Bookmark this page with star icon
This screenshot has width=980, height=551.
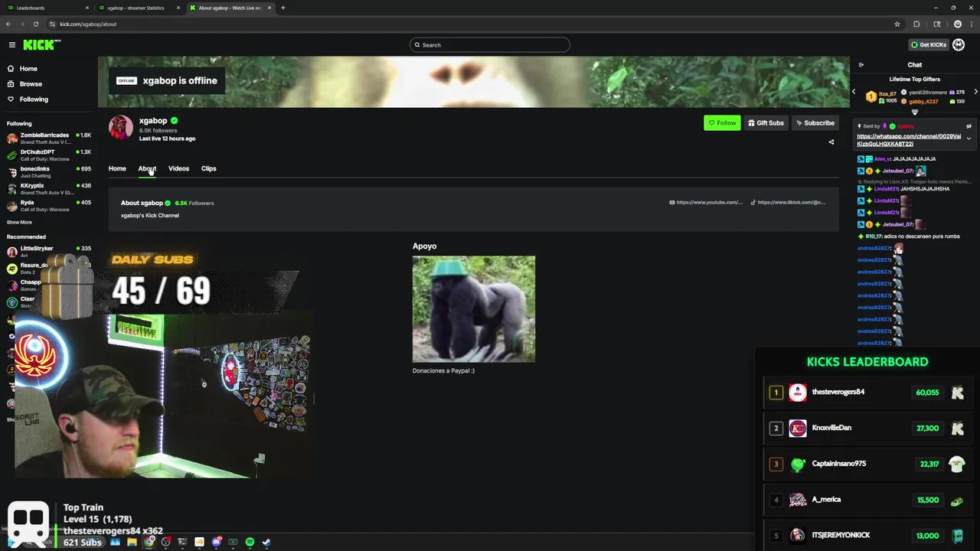click(897, 24)
